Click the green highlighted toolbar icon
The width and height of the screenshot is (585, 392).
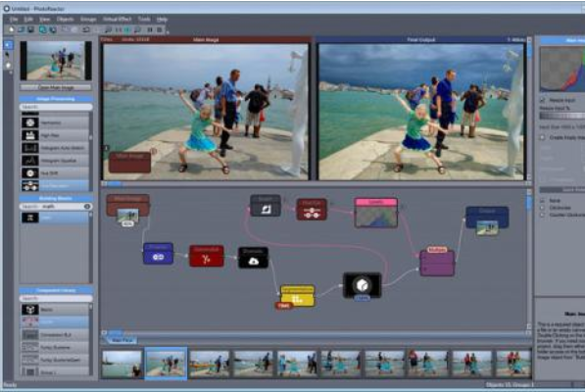[127, 29]
